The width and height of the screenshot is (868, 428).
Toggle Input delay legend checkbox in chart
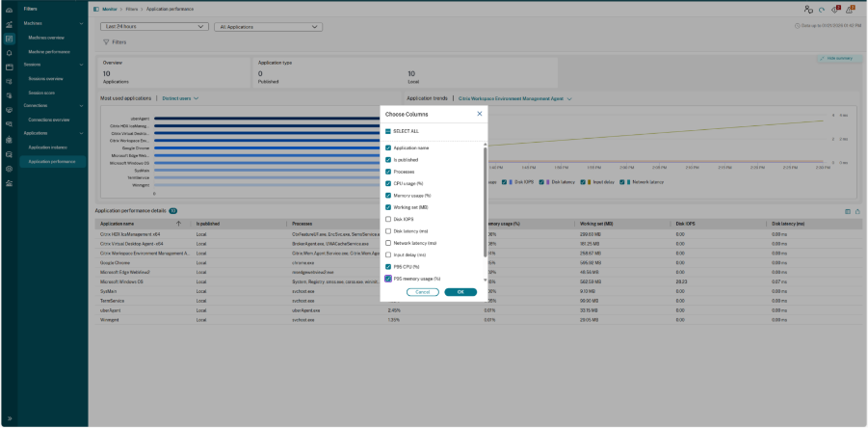tap(583, 181)
